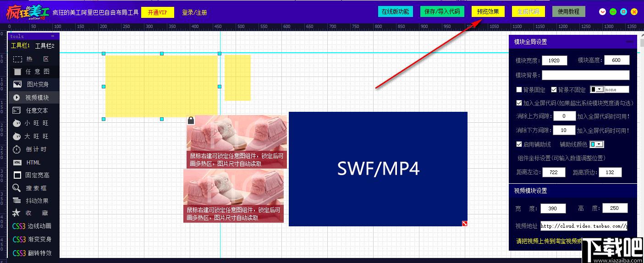Select the 图片变身 tool
This screenshot has height=263, width=644.
coord(33,84)
